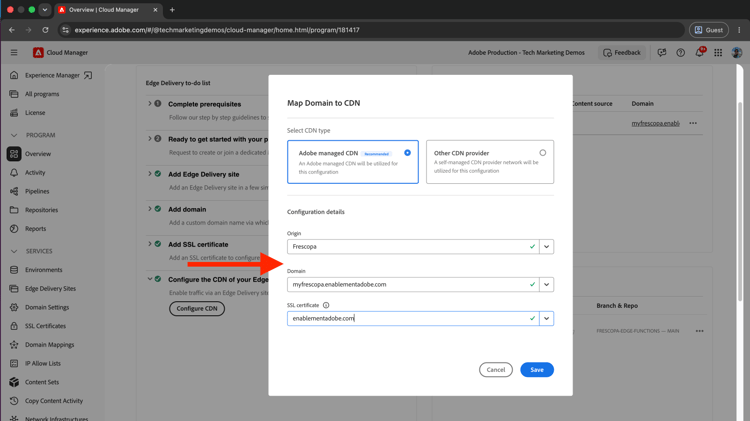Open Reports from the sidebar
Viewport: 750px width, 421px height.
pos(35,228)
